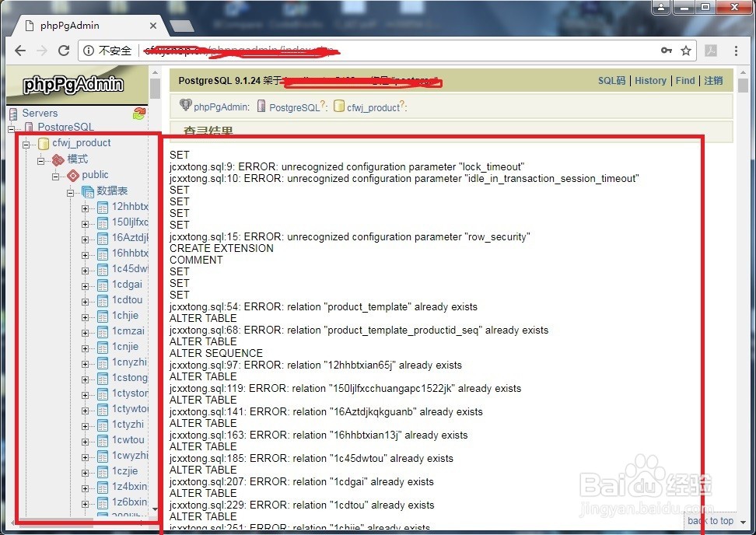Open a new browser tab

(182, 27)
